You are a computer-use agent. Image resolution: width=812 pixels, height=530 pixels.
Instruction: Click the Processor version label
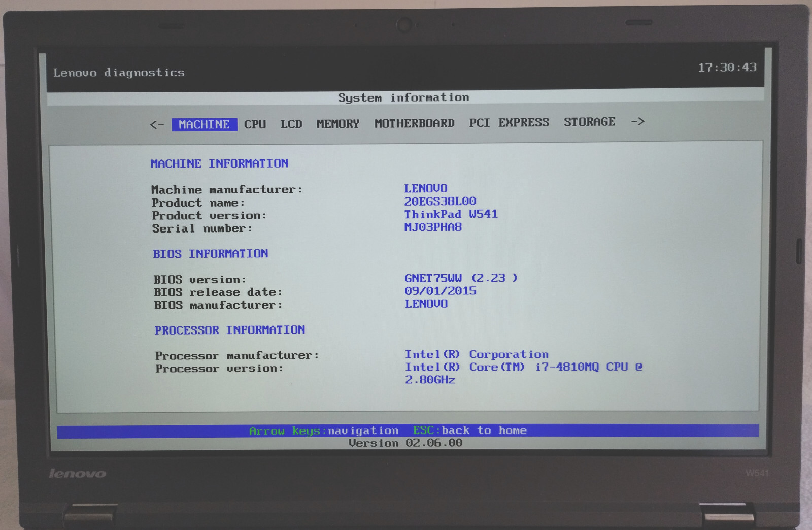tap(219, 369)
